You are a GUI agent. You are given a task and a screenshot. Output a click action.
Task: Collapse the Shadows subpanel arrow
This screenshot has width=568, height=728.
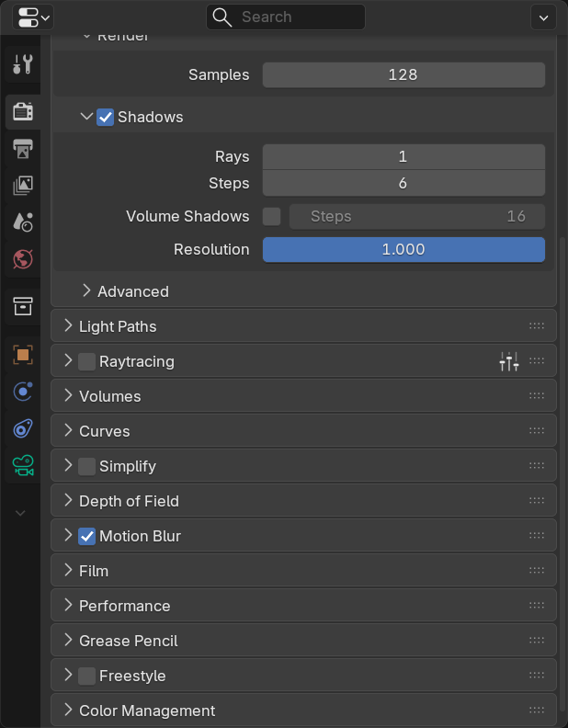(86, 117)
